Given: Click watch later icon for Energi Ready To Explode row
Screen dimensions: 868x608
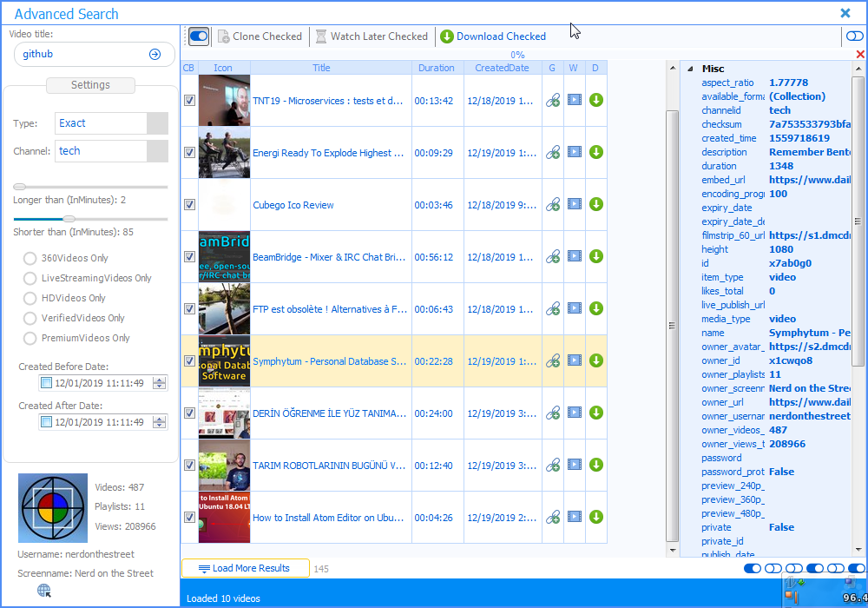Looking at the screenshot, I should point(575,152).
